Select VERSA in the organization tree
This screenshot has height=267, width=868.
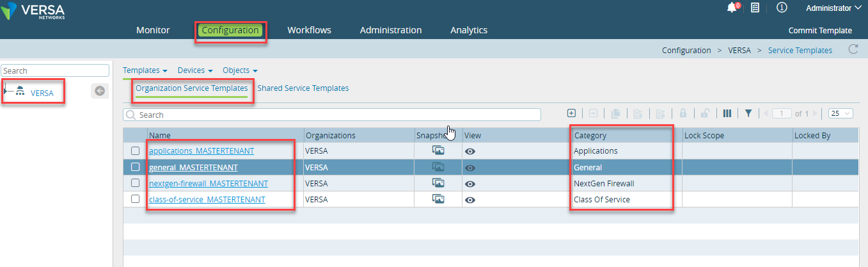pos(42,92)
